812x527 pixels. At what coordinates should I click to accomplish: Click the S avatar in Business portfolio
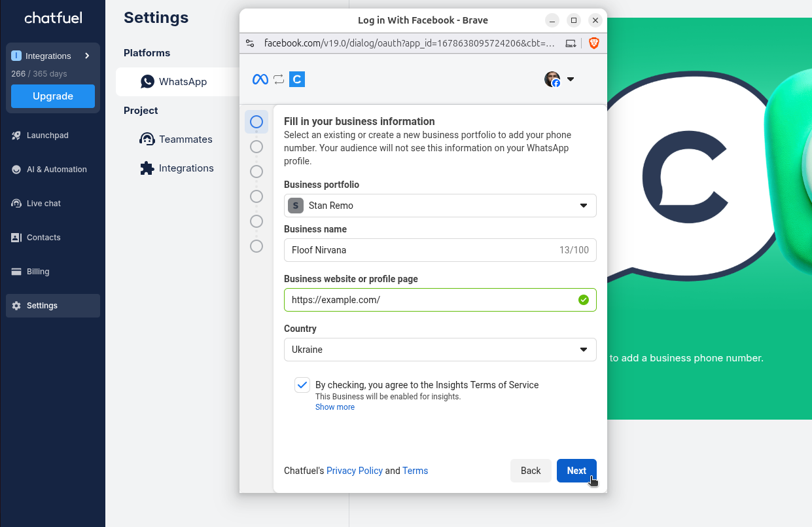pos(296,206)
